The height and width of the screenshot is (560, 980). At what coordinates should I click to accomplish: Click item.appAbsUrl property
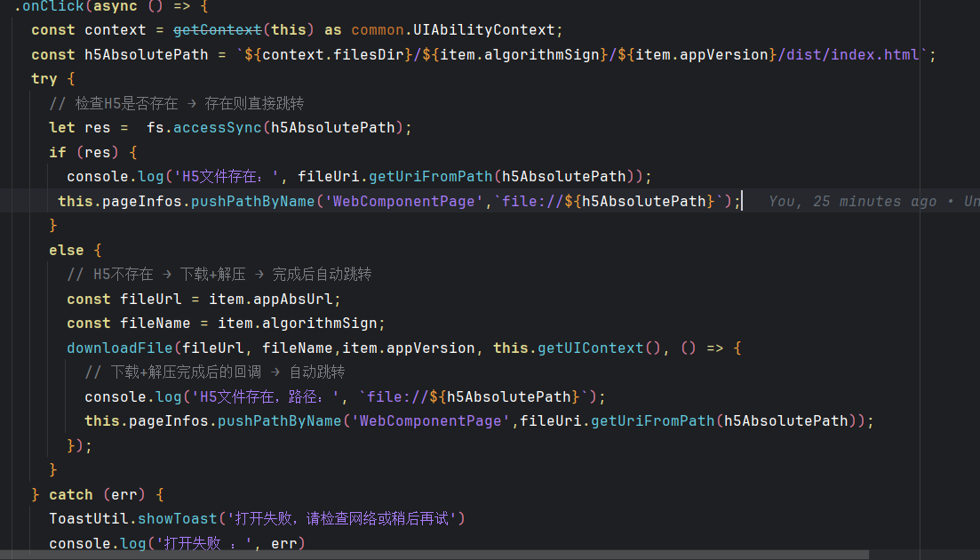[271, 300]
